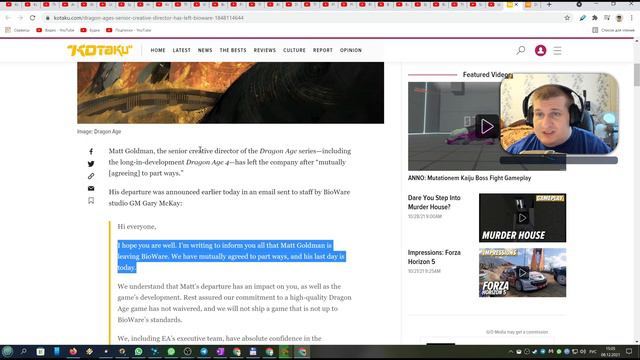Open the Kotaku hamburger menu

[558, 51]
